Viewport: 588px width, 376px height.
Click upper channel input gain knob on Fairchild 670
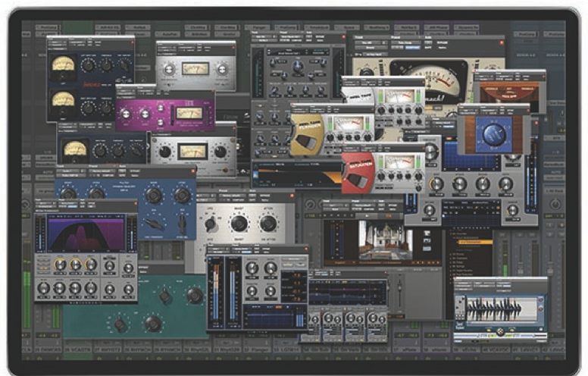(89, 66)
